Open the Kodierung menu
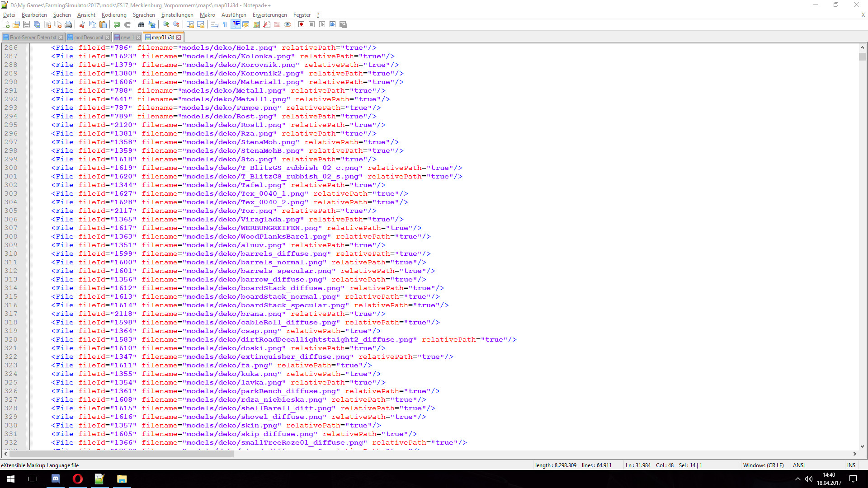Screen dimensions: 868x488 pos(114,15)
